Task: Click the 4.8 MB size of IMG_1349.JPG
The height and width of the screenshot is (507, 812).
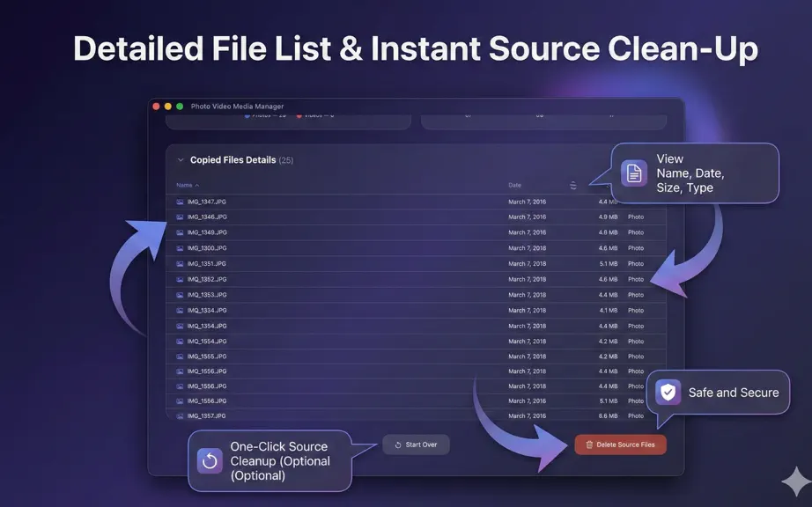Action: click(x=608, y=232)
